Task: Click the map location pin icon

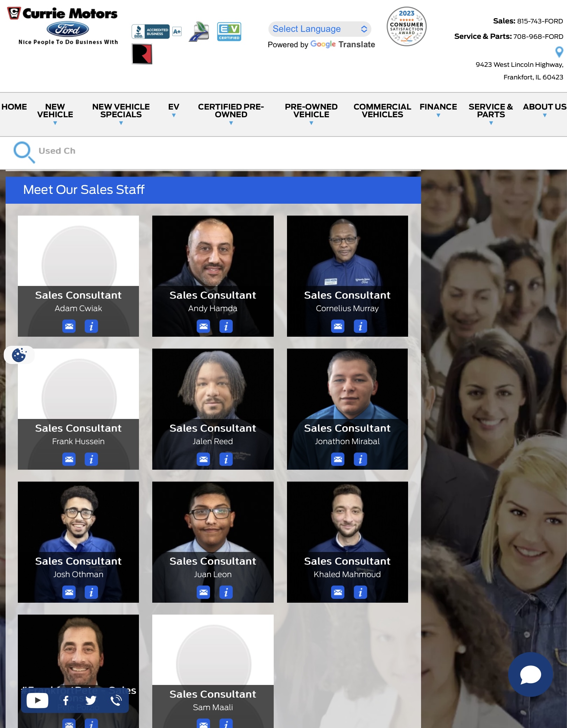Action: click(x=559, y=52)
